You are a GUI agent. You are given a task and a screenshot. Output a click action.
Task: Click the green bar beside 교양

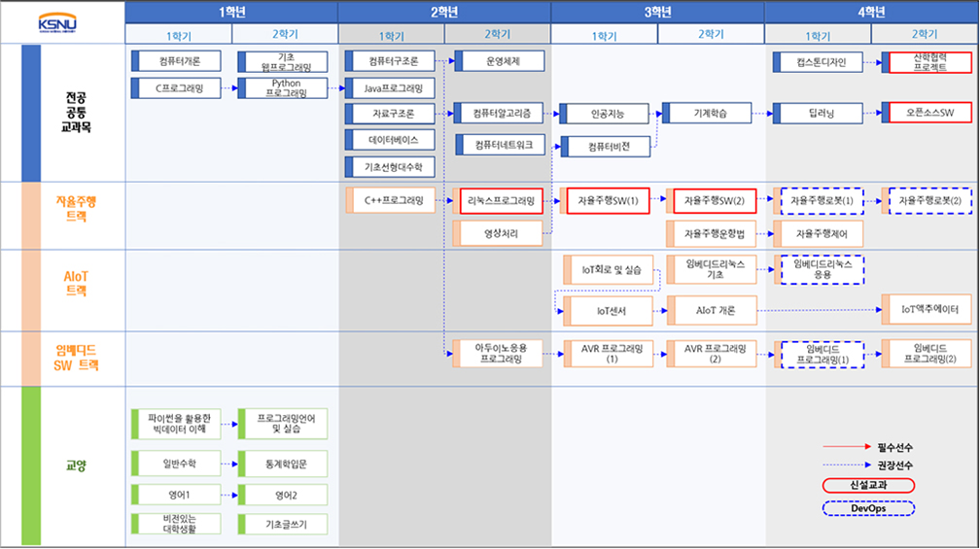coord(31,465)
